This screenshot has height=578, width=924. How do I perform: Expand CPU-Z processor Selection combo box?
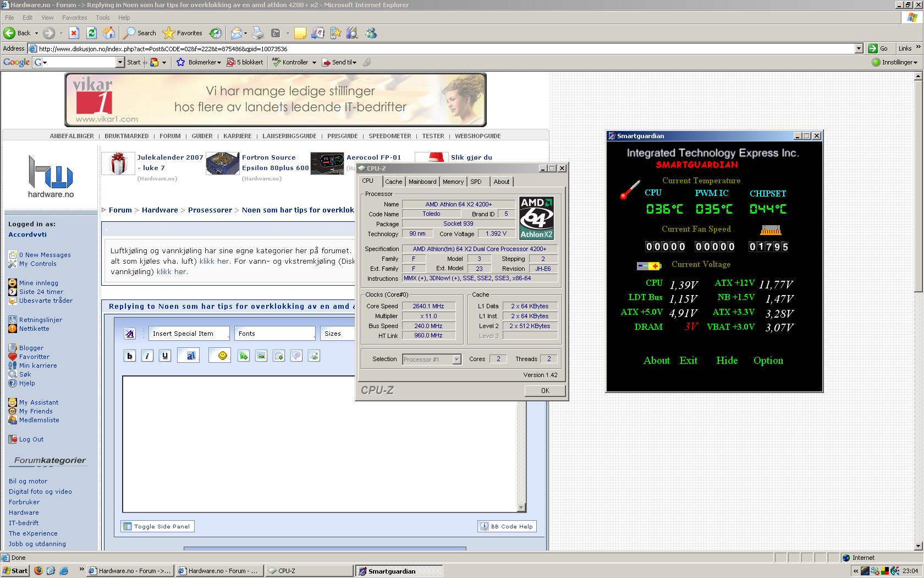pos(457,359)
